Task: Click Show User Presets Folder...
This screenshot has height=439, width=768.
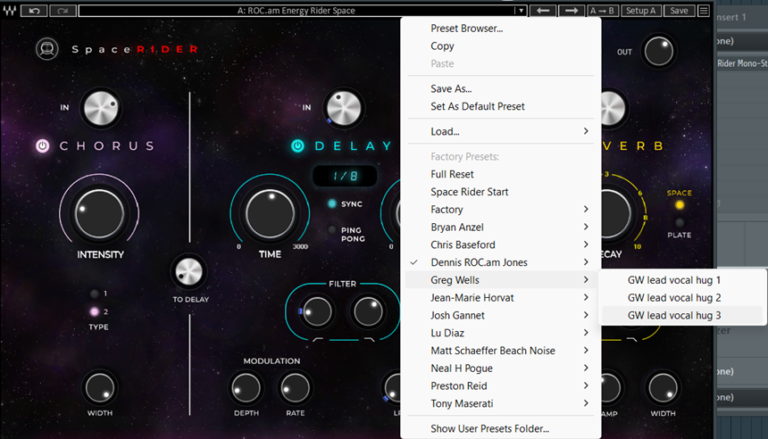Action: point(501,428)
